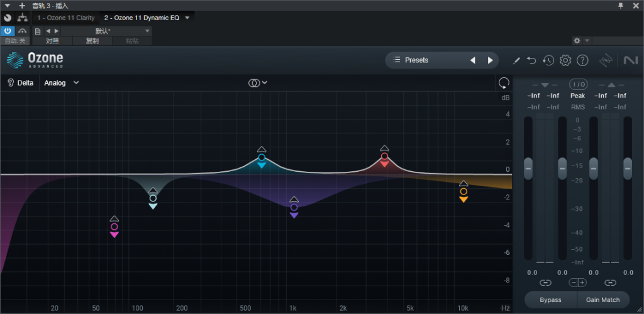Switch to 1 - Ozone 11 Clarity tab

pos(65,18)
